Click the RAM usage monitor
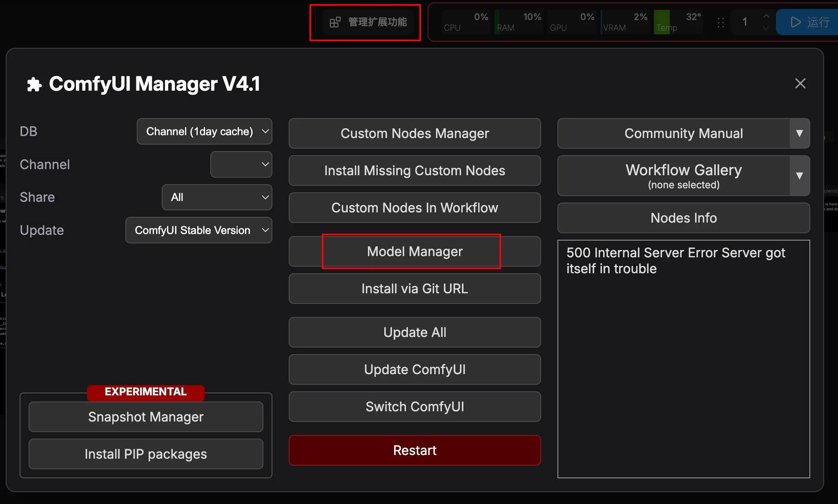This screenshot has height=504, width=838. click(519, 22)
